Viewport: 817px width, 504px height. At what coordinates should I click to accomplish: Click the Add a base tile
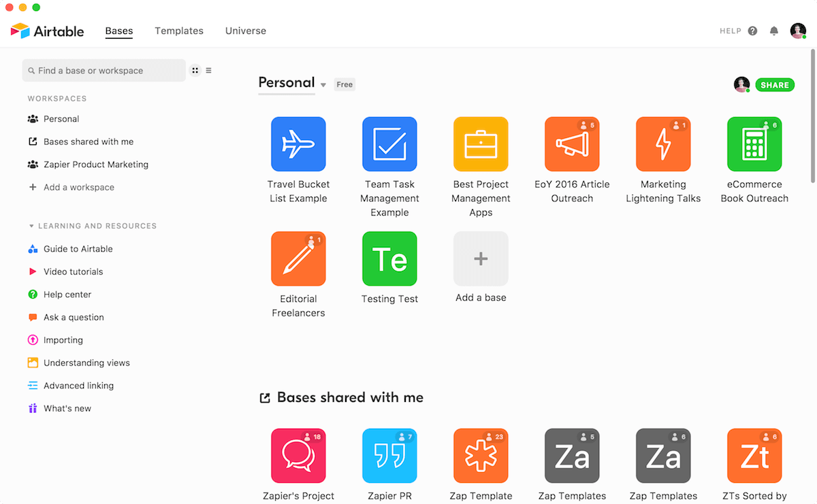(481, 258)
